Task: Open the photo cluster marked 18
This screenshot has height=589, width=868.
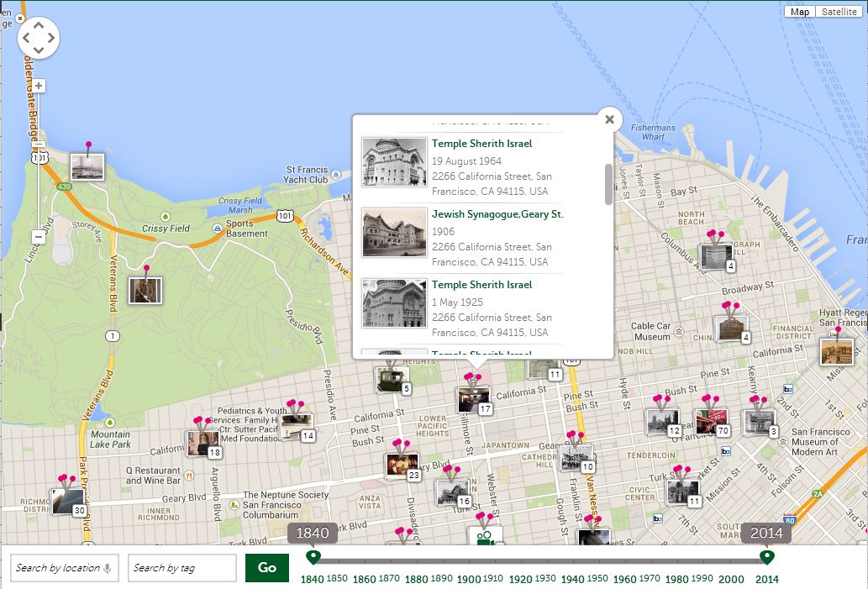Action: [203, 444]
